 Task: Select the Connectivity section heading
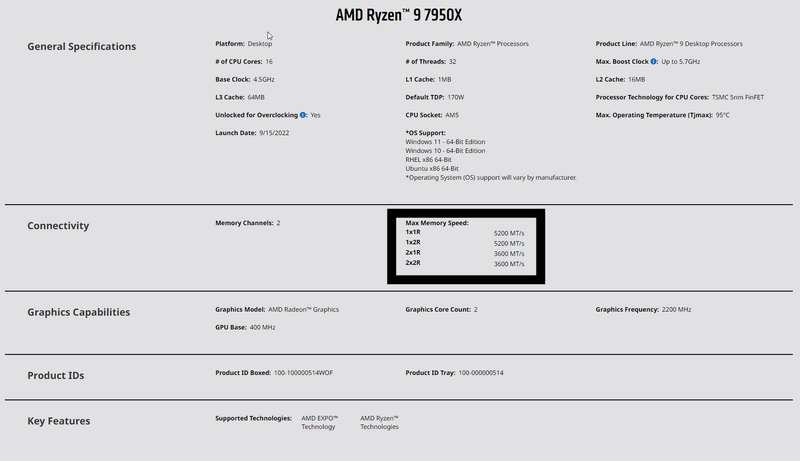click(58, 226)
